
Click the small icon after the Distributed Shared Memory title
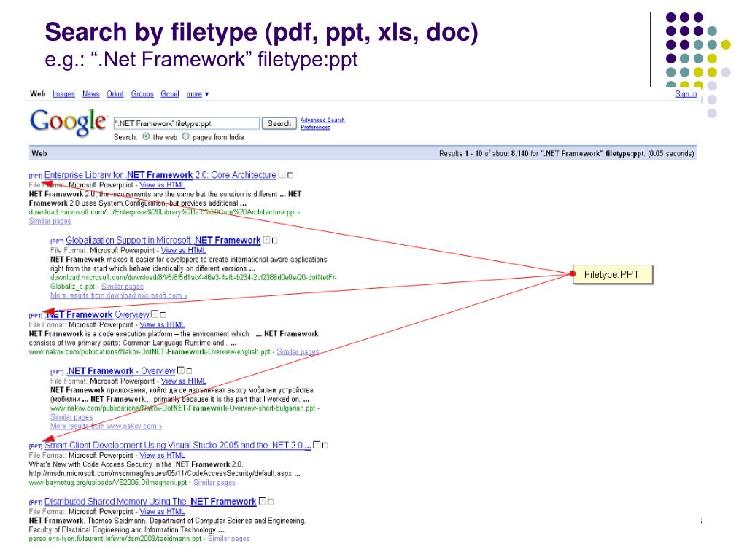click(x=262, y=501)
